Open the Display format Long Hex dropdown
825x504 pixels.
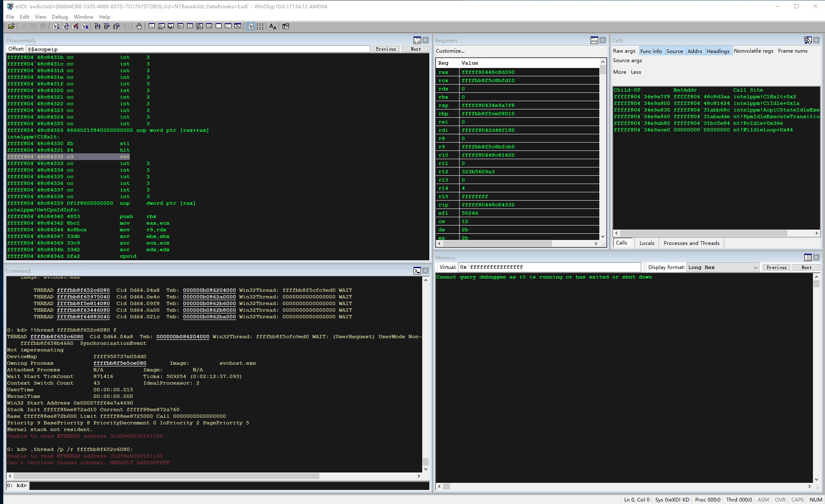tap(723, 267)
